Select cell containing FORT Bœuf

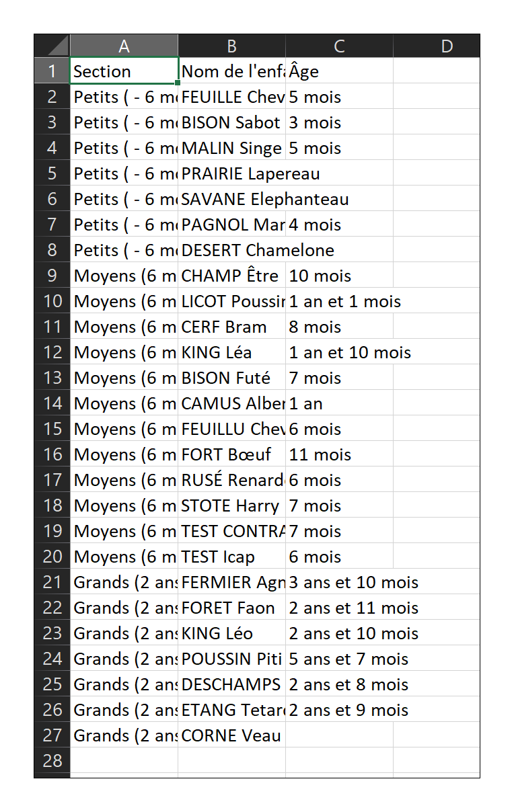231,454
